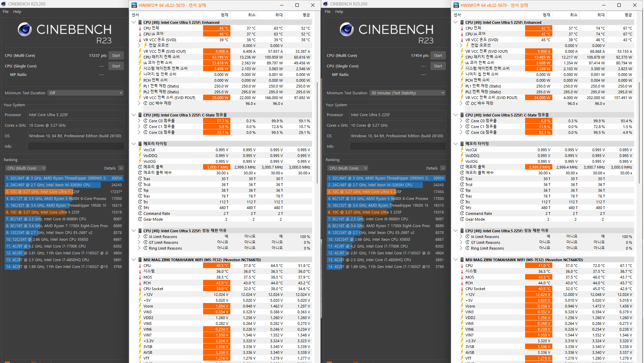Screen dimensions: 644x363
Task: Collapse memory timing section in left HWiNFO
Action: [134, 144]
